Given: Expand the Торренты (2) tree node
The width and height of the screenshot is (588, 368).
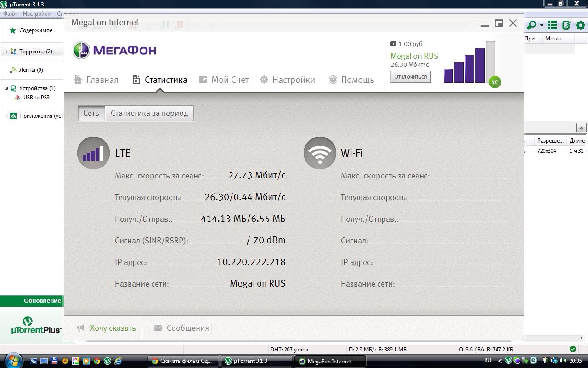Looking at the screenshot, I should [6, 52].
